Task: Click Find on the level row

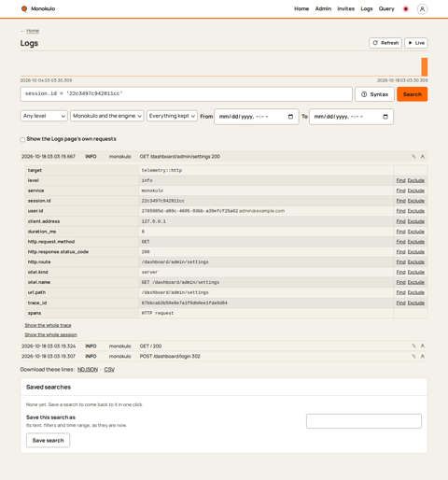Action: click(400, 180)
